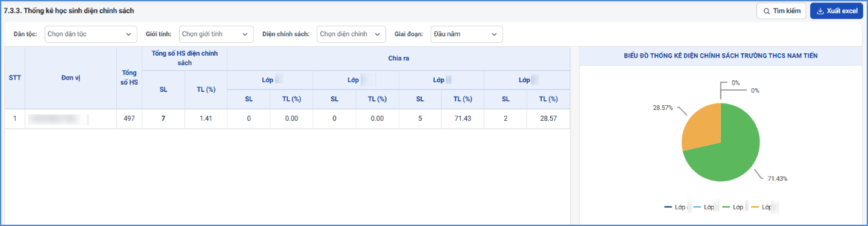Select the cell with value 5
Image resolution: width=868 pixels, height=226 pixels.
(420, 118)
